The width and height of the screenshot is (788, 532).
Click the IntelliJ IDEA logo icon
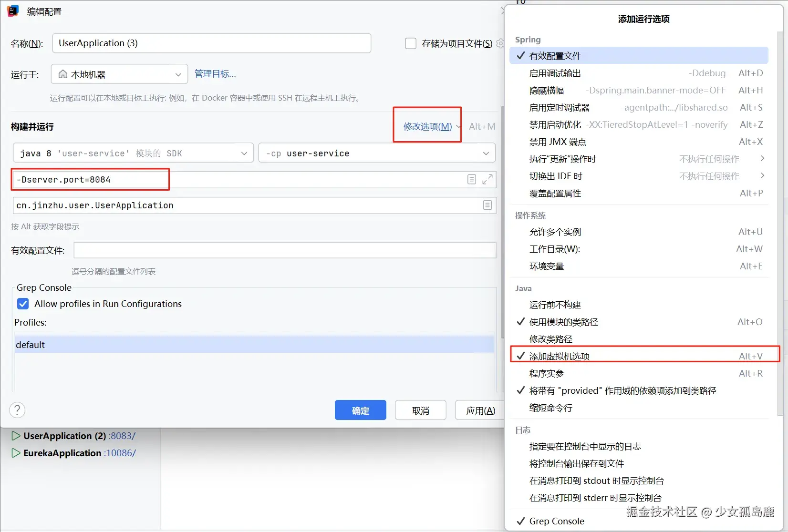click(13, 11)
